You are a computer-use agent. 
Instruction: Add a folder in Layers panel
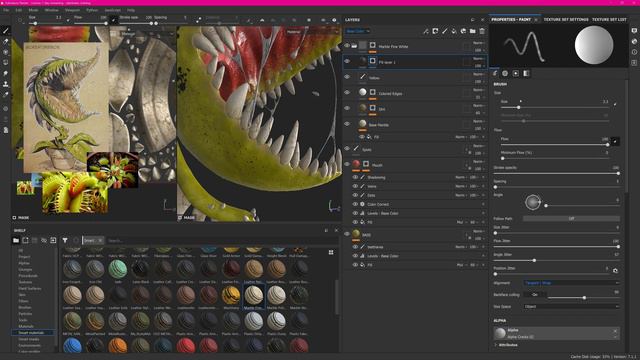click(473, 31)
